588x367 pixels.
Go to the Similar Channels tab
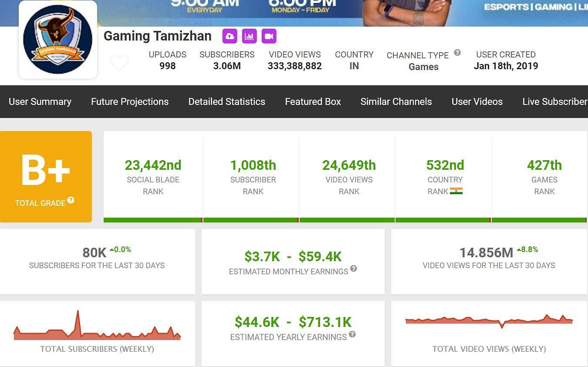click(x=396, y=101)
